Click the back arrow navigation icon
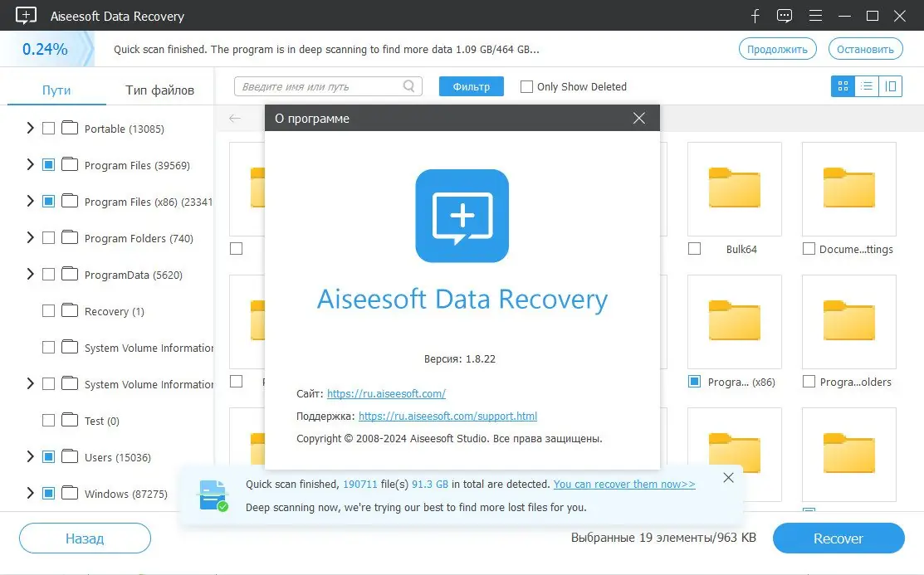The width and height of the screenshot is (924, 575). point(235,119)
